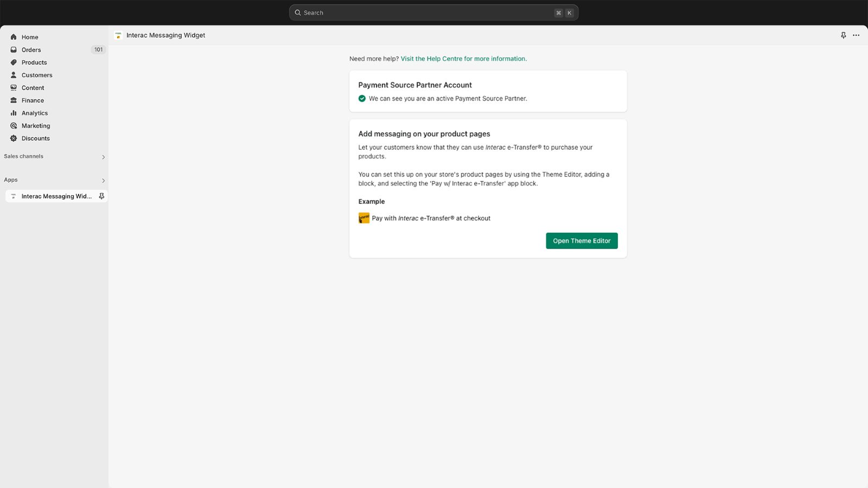Click the Search field in top bar
The height and width of the screenshot is (488, 868).
click(433, 12)
